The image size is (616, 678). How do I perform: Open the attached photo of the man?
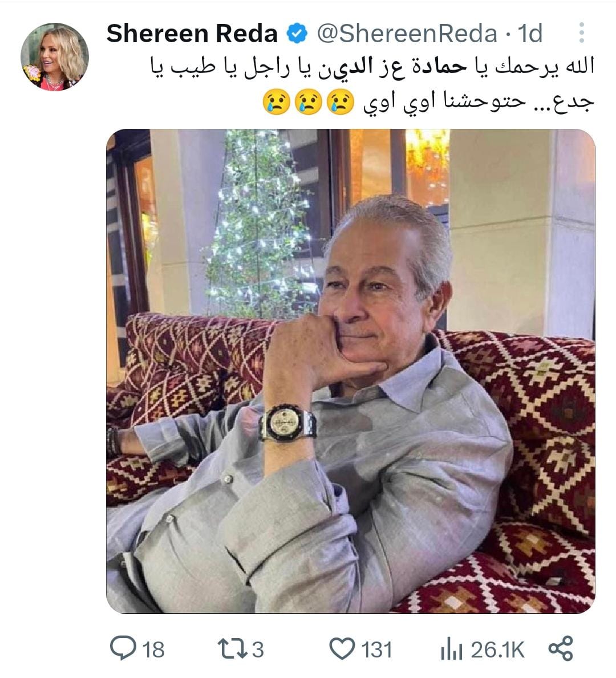351,371
